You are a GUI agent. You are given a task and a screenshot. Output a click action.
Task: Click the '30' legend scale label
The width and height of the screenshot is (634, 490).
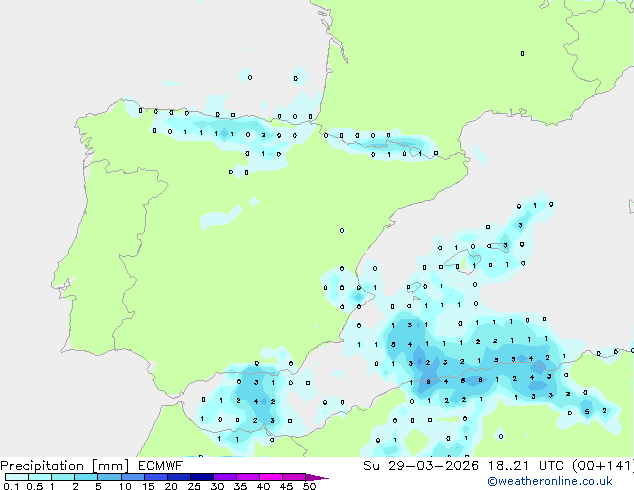click(x=217, y=486)
